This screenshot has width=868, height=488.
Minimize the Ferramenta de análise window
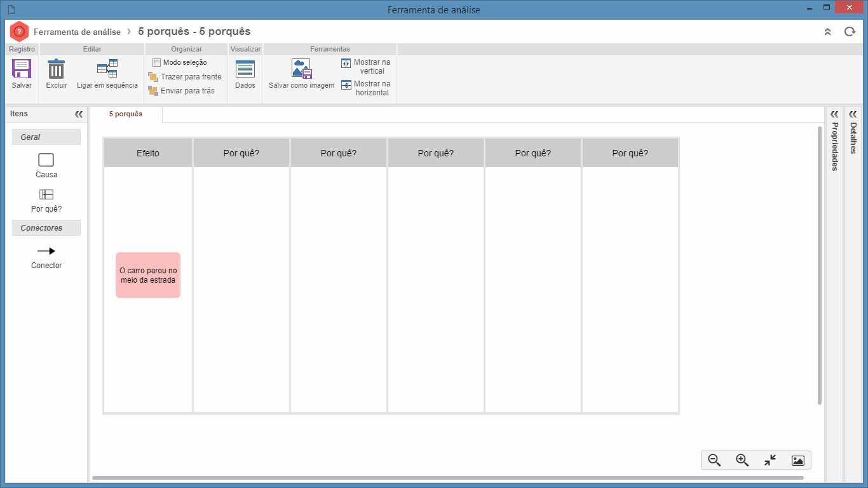pyautogui.click(x=810, y=9)
